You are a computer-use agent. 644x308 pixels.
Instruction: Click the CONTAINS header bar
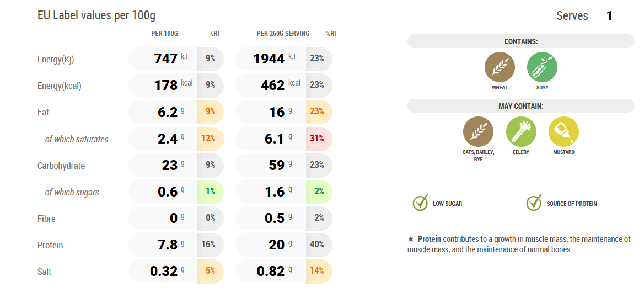[520, 41]
